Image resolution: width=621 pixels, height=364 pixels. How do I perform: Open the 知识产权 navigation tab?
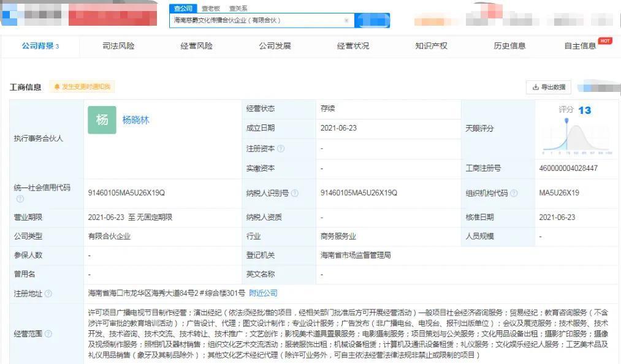[x=431, y=46]
